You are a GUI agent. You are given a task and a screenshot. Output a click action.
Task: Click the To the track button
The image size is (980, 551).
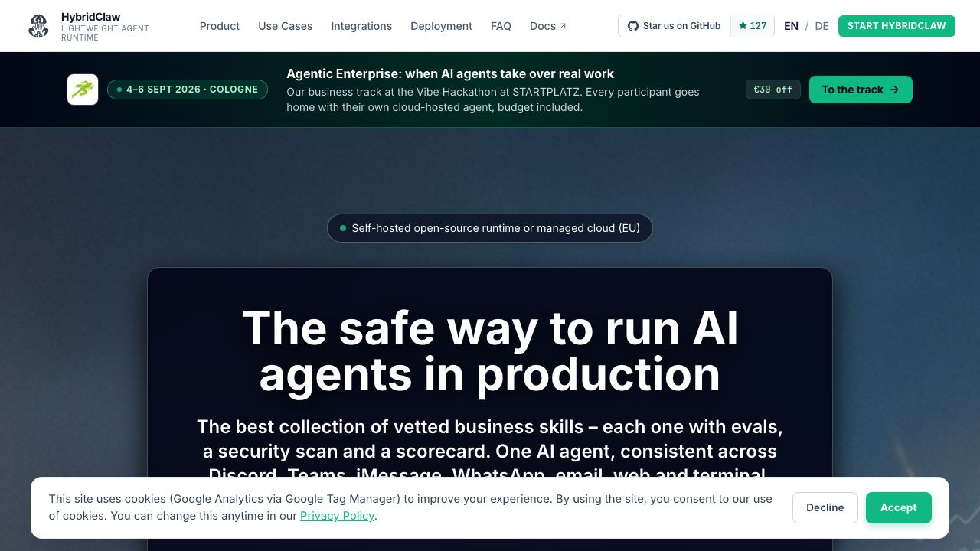tap(861, 90)
